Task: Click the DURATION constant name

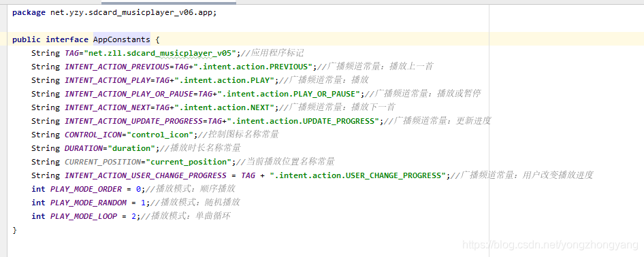Action: pyautogui.click(x=83, y=148)
